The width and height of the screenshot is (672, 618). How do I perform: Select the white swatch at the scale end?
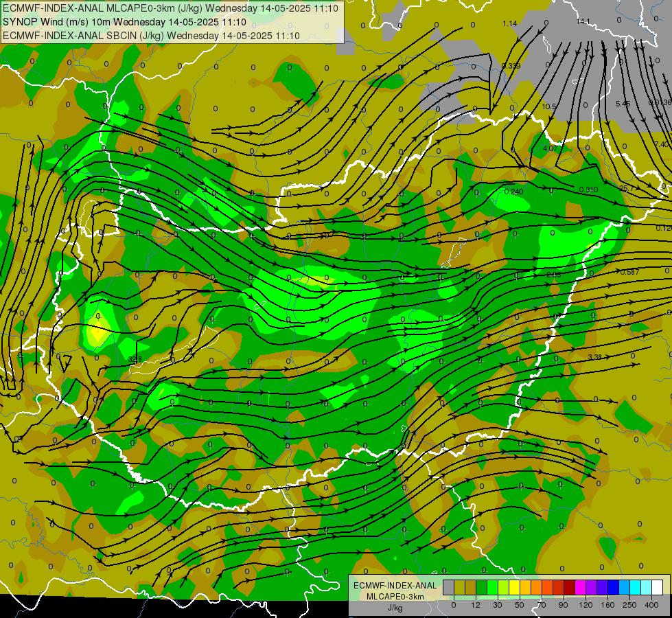click(x=658, y=587)
